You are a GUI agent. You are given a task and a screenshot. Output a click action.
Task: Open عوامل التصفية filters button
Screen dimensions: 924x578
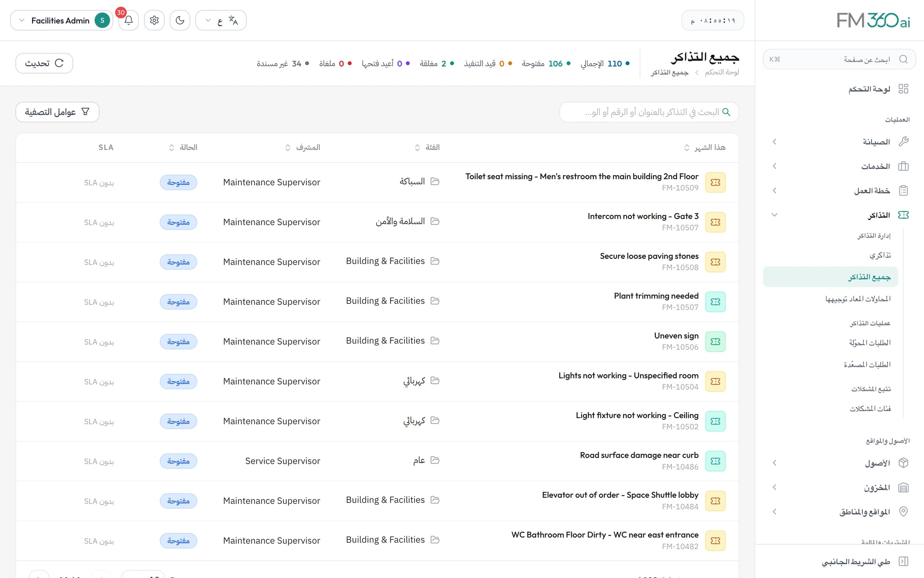(57, 112)
